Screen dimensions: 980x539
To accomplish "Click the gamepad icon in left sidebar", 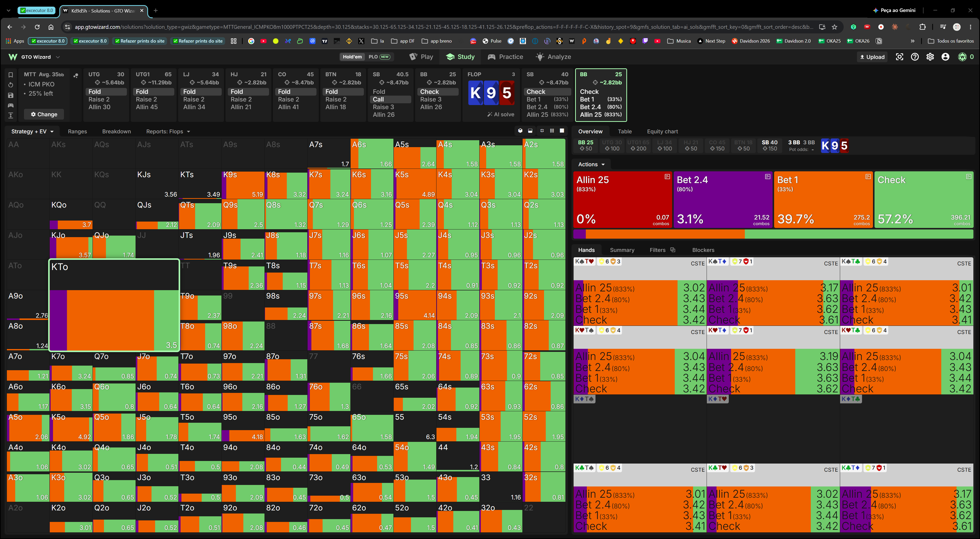I will pyautogui.click(x=11, y=105).
